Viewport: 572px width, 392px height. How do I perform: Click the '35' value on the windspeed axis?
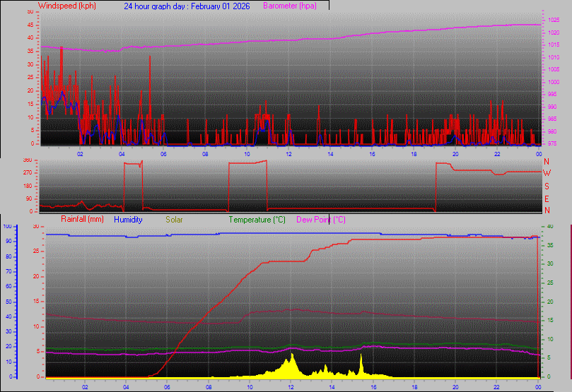30,52
